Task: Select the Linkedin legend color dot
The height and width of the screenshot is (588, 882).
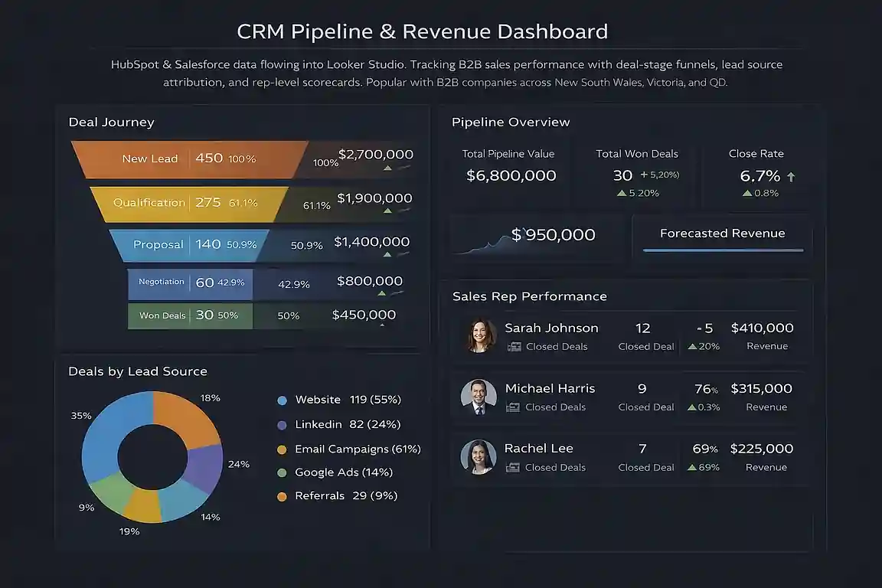Action: tap(283, 424)
